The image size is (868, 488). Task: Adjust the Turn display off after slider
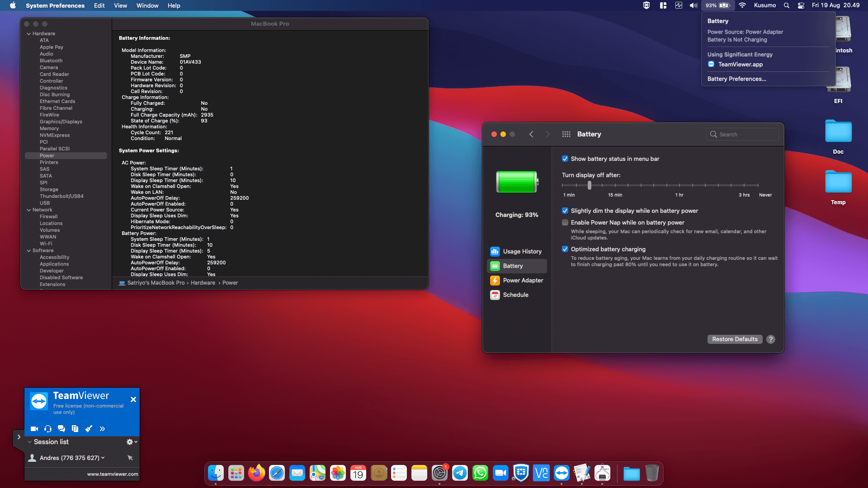coord(589,185)
